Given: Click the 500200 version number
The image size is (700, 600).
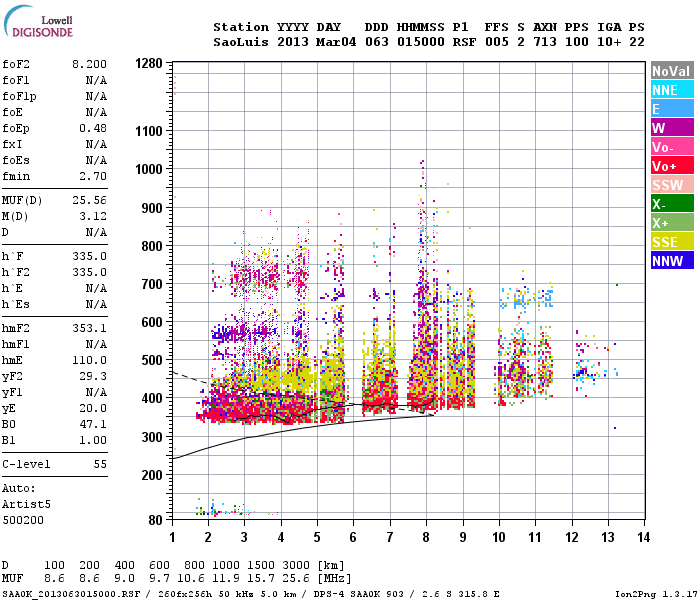Looking at the screenshot, I should coord(23,521).
